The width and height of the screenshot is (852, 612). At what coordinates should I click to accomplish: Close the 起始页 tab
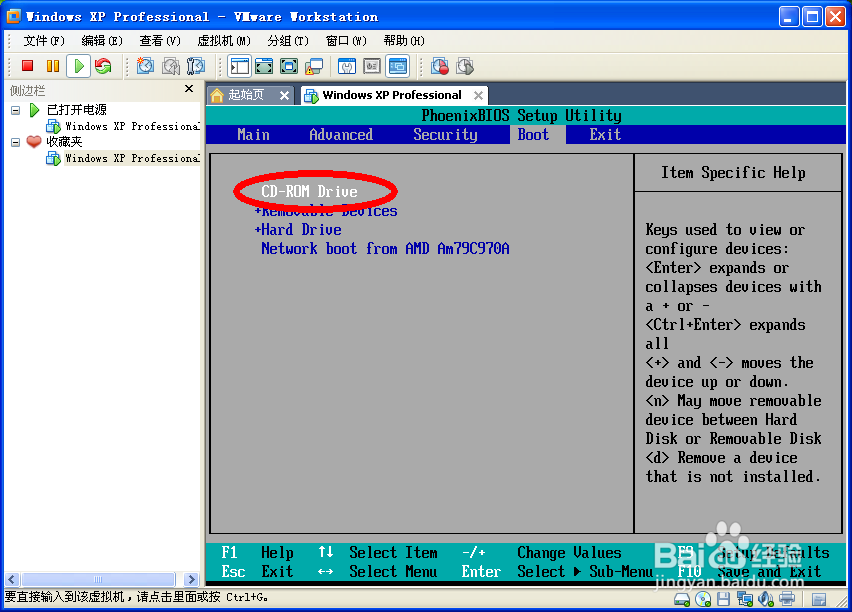[x=284, y=96]
